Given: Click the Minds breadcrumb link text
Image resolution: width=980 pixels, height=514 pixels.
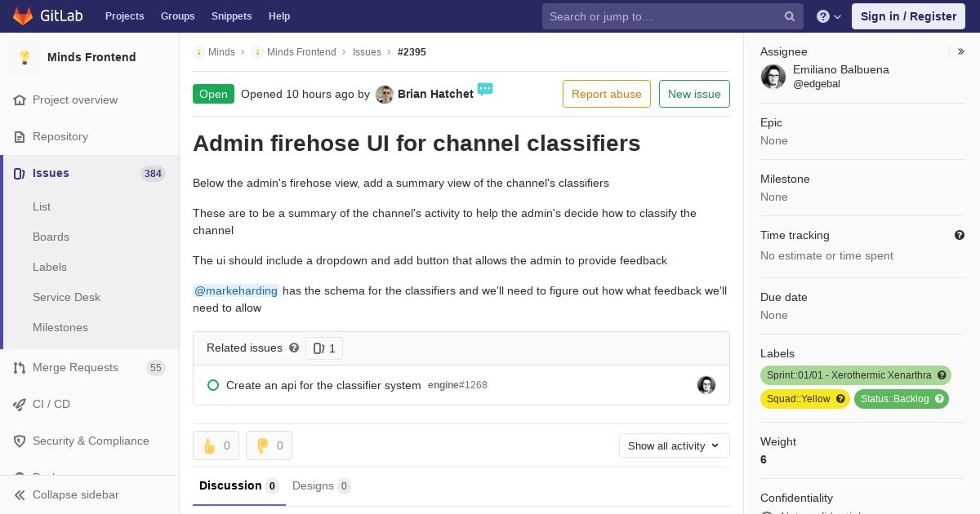Looking at the screenshot, I should pyautogui.click(x=221, y=51).
